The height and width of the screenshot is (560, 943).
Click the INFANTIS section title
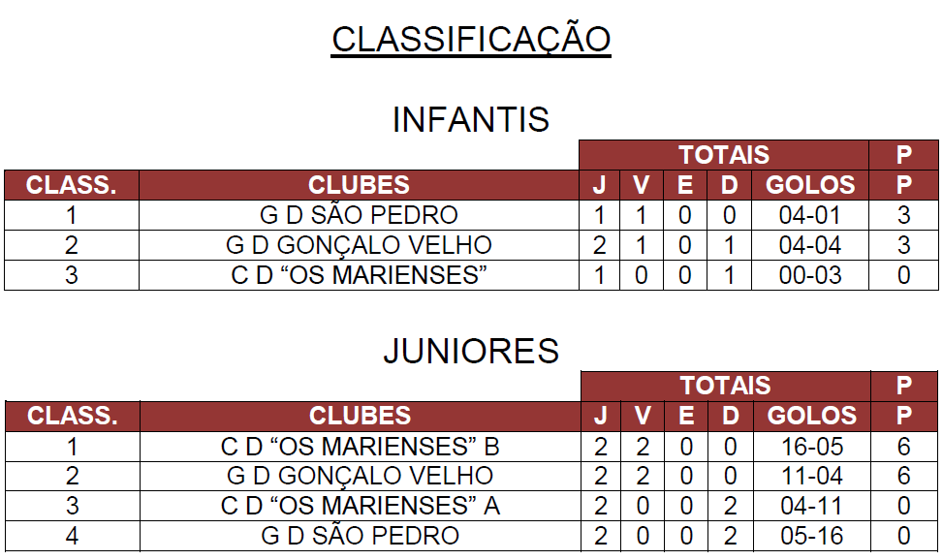(471, 120)
